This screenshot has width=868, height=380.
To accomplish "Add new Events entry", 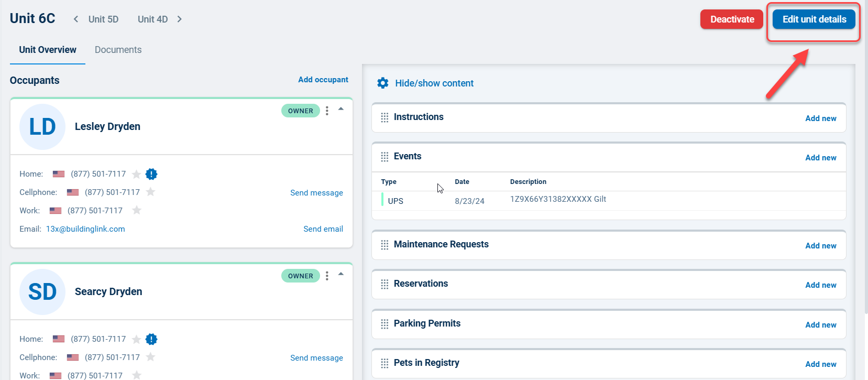I will click(x=821, y=158).
